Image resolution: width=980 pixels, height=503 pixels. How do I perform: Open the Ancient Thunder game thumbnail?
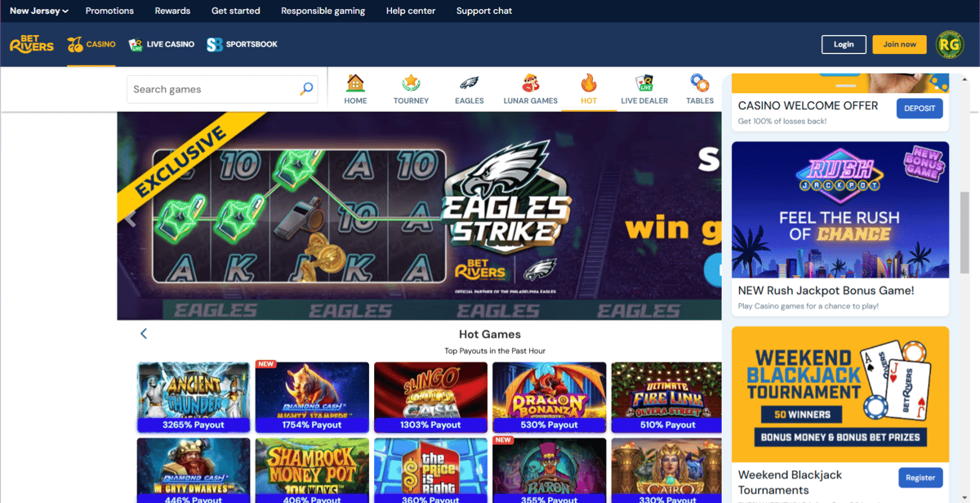click(x=194, y=398)
